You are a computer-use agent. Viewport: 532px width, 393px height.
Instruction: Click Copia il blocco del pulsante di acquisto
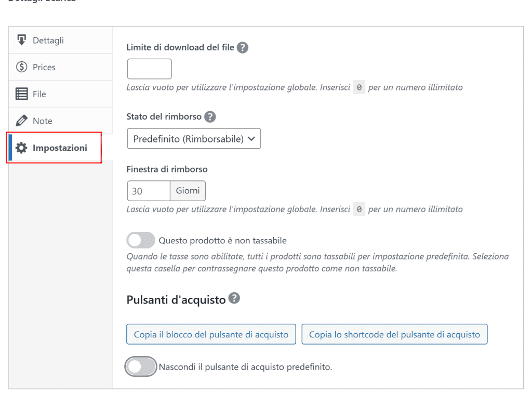pos(211,334)
